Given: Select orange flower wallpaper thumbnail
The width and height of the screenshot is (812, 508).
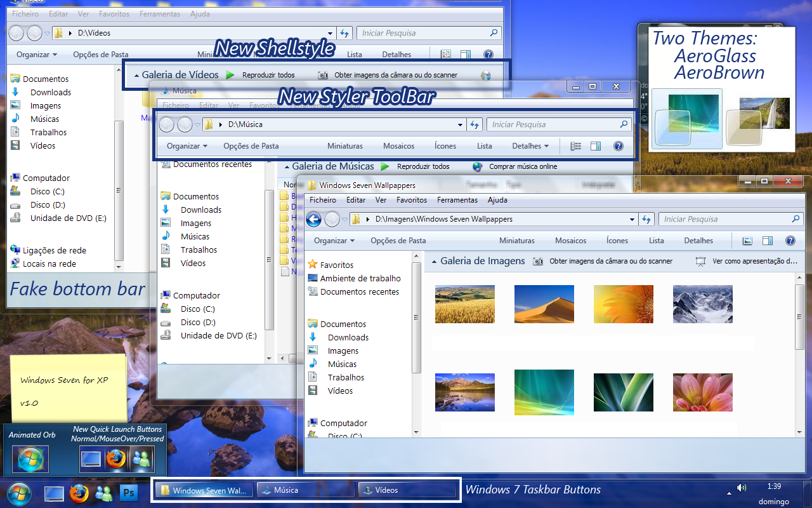Looking at the screenshot, I should [624, 304].
